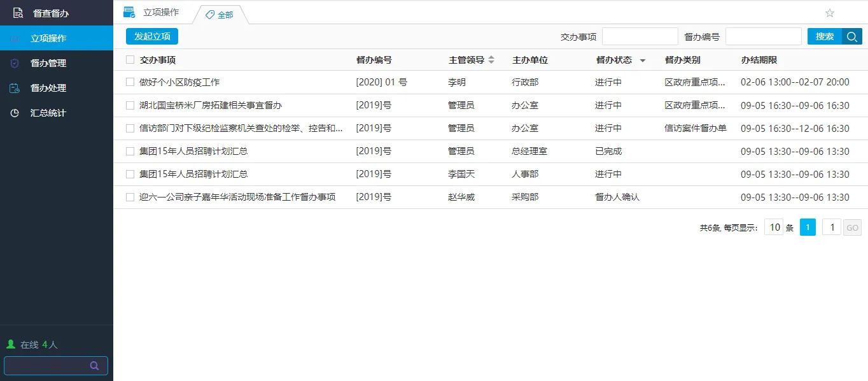Click the online users person icon
The width and height of the screenshot is (868, 381).
[11, 345]
